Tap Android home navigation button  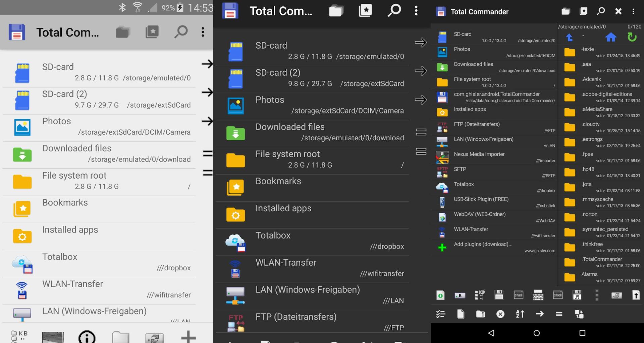click(x=537, y=333)
